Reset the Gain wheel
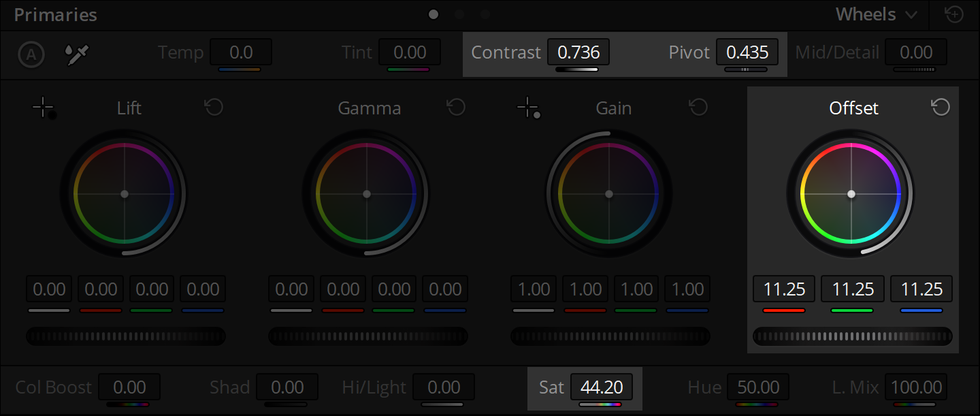980x416 pixels. coord(698,107)
